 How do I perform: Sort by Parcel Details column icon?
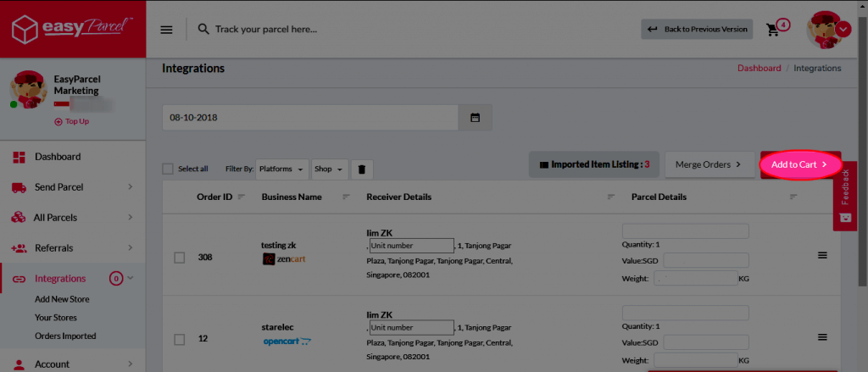pyautogui.click(x=793, y=197)
